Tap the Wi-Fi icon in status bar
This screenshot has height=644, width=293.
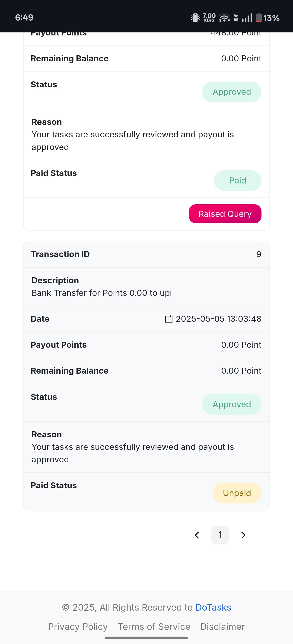tap(224, 18)
